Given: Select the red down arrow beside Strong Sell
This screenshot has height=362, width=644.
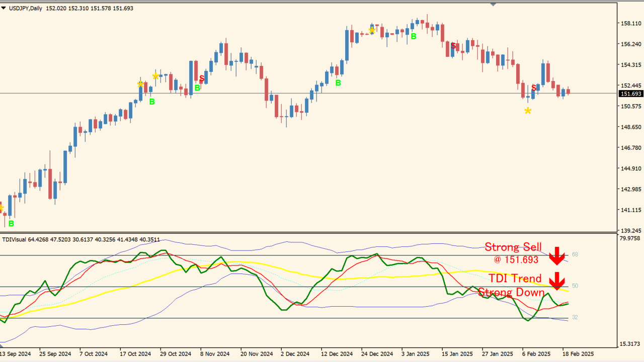Looking at the screenshot, I should click(x=557, y=256).
